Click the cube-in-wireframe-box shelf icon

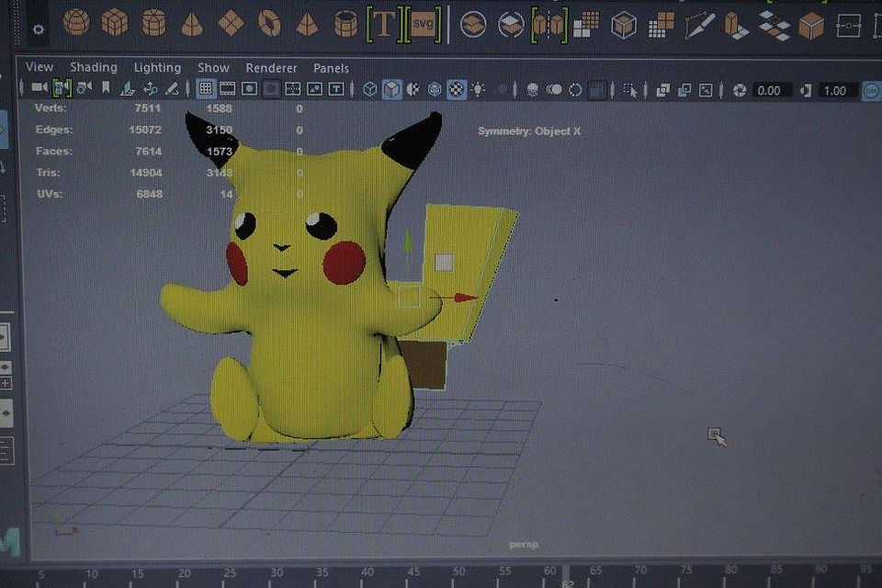623,26
